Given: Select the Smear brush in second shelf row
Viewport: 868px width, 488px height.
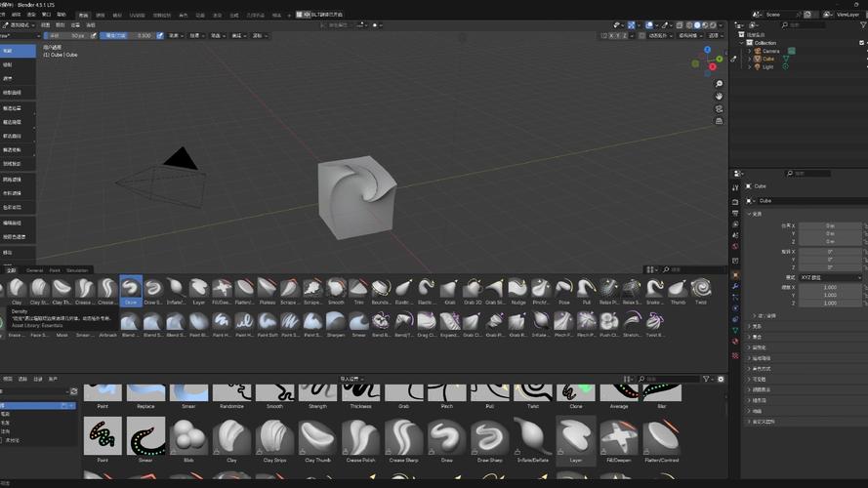Looking at the screenshot, I should [x=358, y=324].
